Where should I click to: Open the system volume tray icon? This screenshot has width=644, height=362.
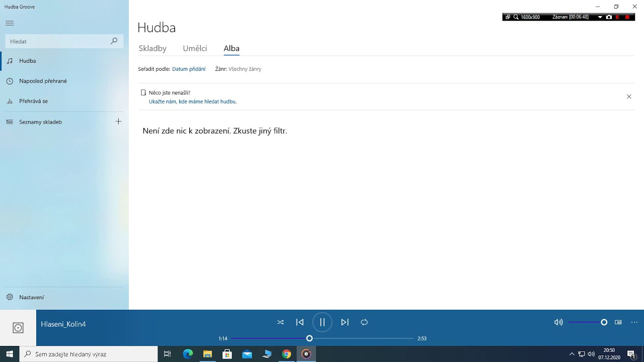[x=591, y=354]
